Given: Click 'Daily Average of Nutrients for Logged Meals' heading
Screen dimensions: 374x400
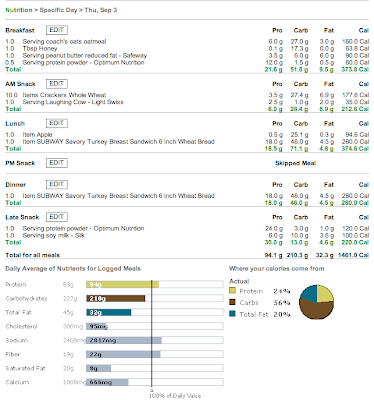Looking at the screenshot, I should pyautogui.click(x=73, y=269).
